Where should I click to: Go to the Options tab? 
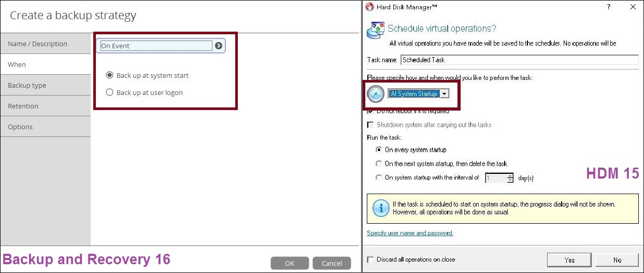pyautogui.click(x=45, y=127)
